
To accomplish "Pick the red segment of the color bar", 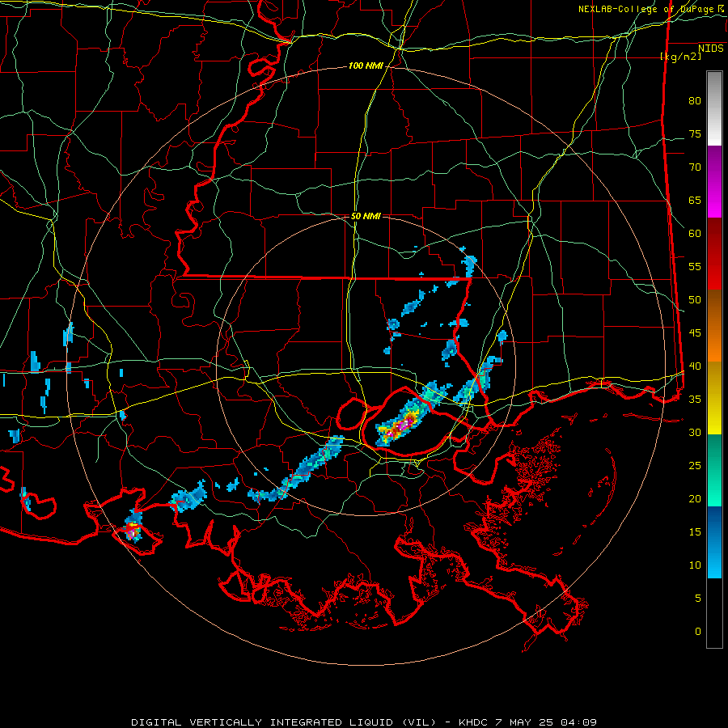I will click(714, 254).
